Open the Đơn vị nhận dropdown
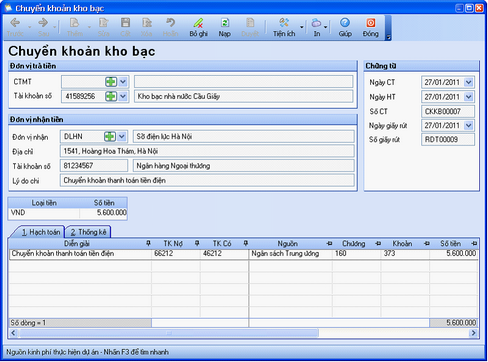This screenshot has width=488, height=362. click(122, 136)
